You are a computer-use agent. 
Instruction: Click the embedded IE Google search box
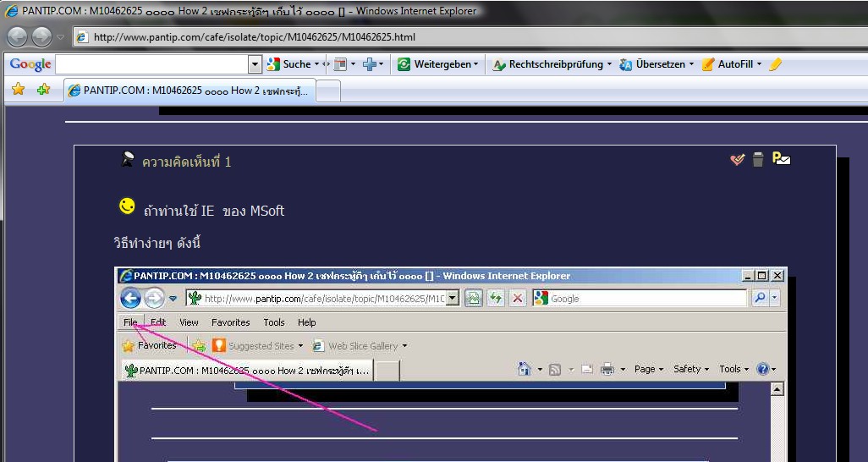pos(640,298)
